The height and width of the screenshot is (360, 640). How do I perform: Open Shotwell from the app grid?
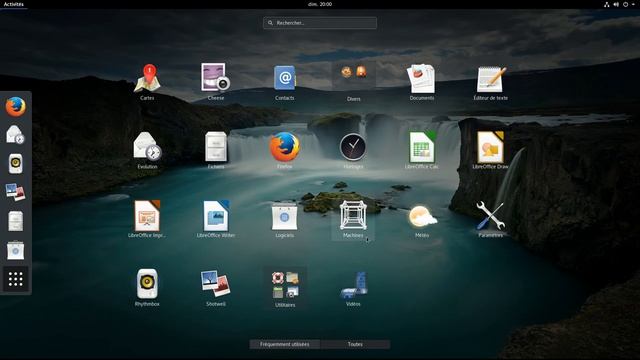coord(216,287)
